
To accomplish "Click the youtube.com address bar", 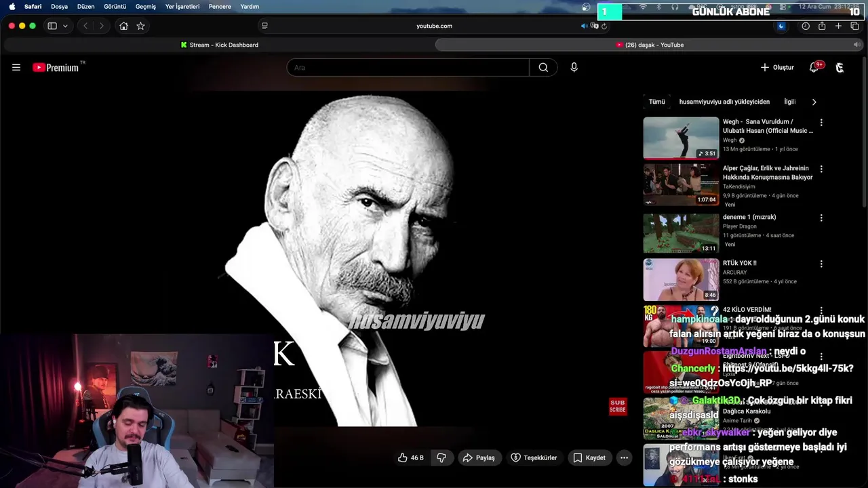I will tap(434, 26).
